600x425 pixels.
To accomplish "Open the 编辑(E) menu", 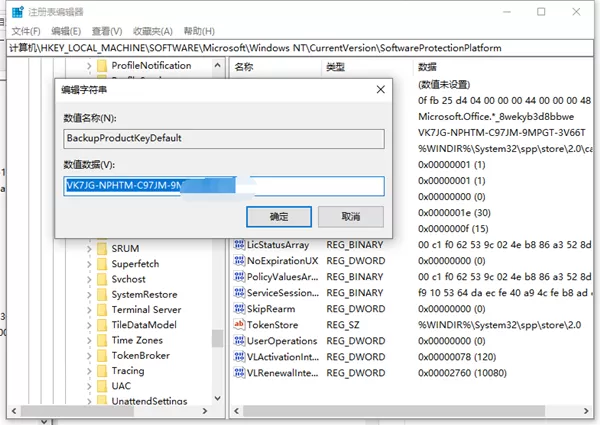I will tap(66, 31).
